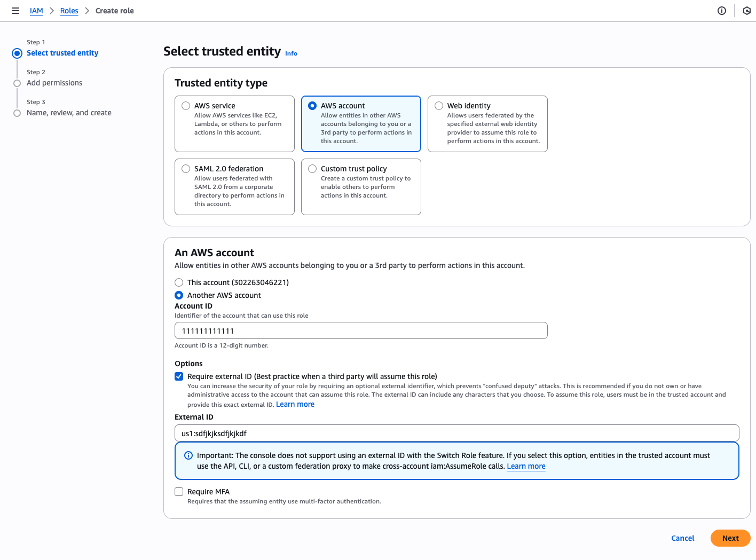The width and height of the screenshot is (756, 560).
Task: Select This account (302263046221) radio button
Action: click(x=179, y=282)
